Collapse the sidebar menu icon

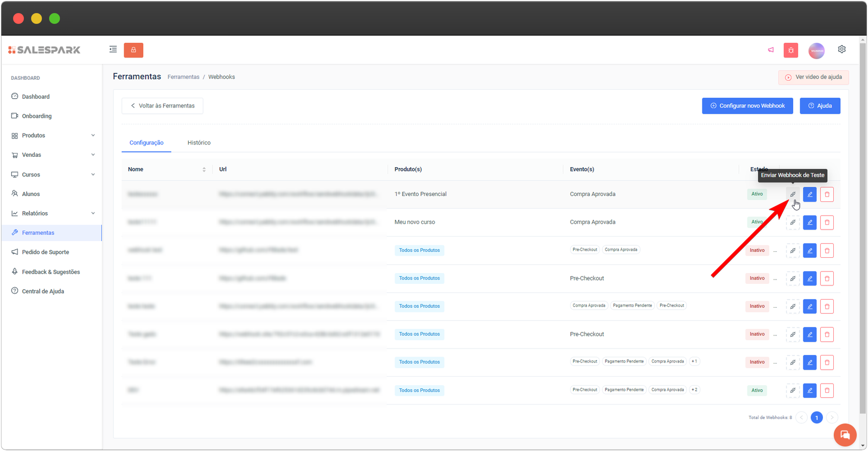tap(113, 49)
